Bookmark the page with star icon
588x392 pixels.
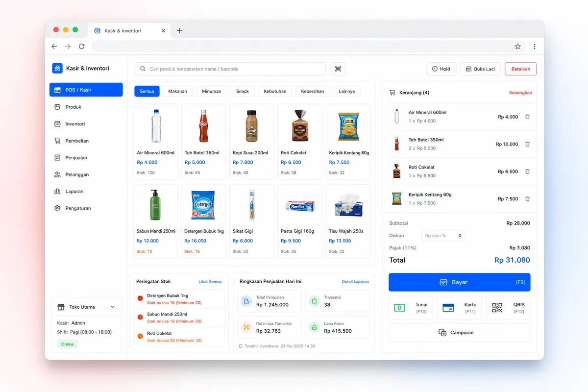click(x=517, y=47)
